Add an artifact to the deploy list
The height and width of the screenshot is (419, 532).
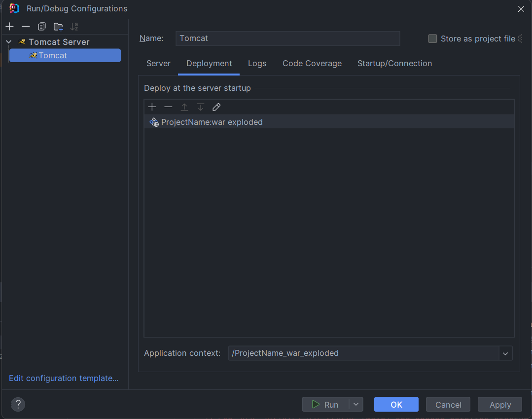[x=152, y=107]
